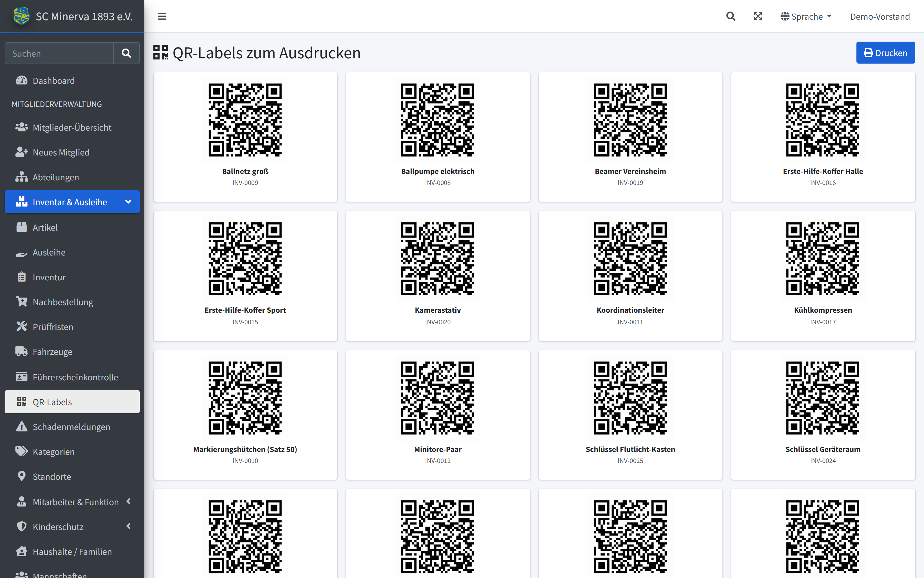Screen dimensions: 924x578
Task: Click the Minitore-Paar QR code
Action: point(437,398)
